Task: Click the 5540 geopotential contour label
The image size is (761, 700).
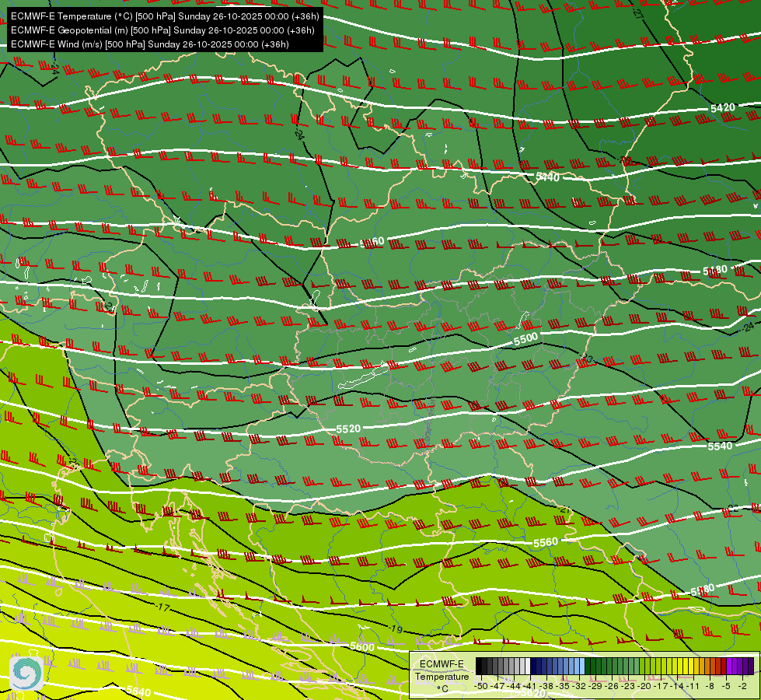Action: [x=720, y=446]
